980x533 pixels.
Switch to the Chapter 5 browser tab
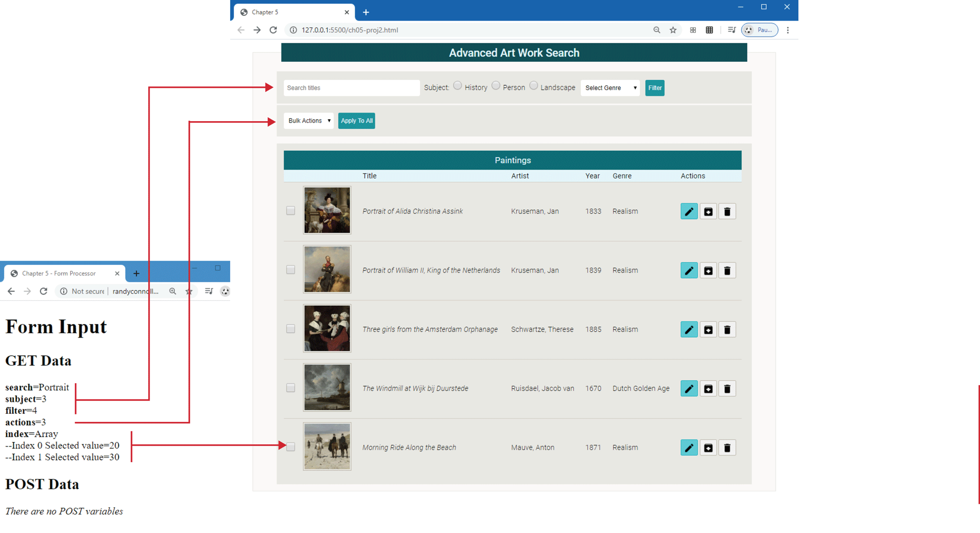click(287, 12)
